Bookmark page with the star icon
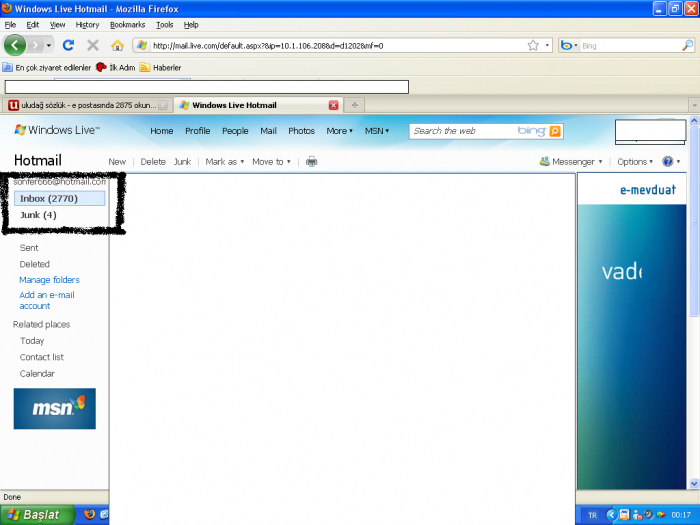Screen dimensions: 700x525 pyautogui.click(x=533, y=46)
